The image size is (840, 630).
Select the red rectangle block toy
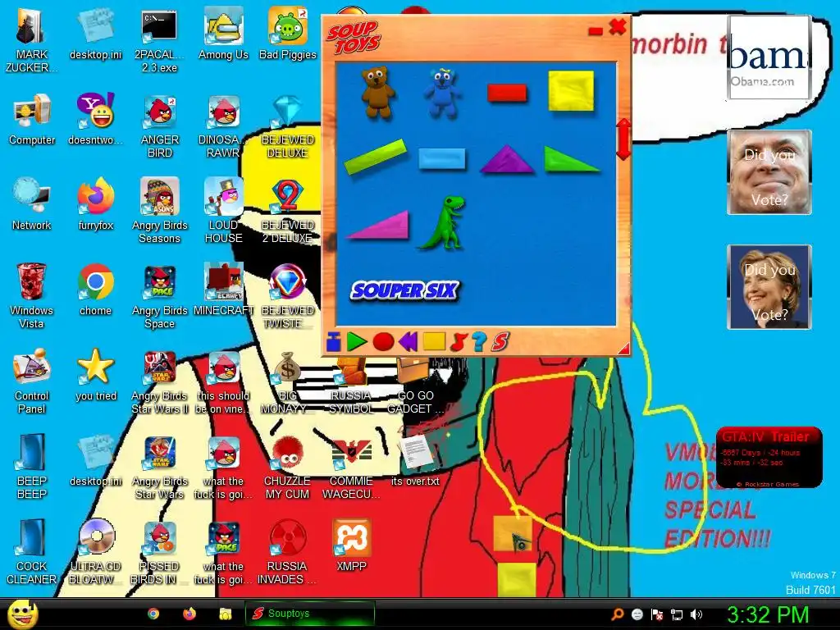507,93
